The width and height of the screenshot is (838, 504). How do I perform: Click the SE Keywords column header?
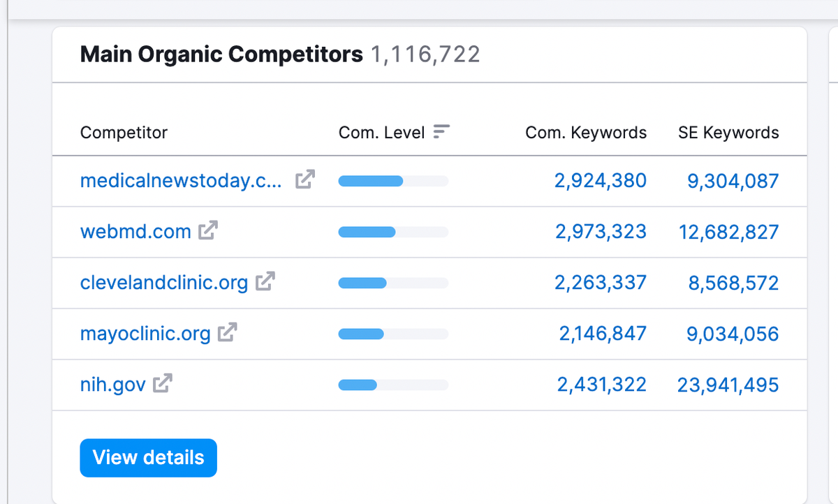pyautogui.click(x=728, y=133)
